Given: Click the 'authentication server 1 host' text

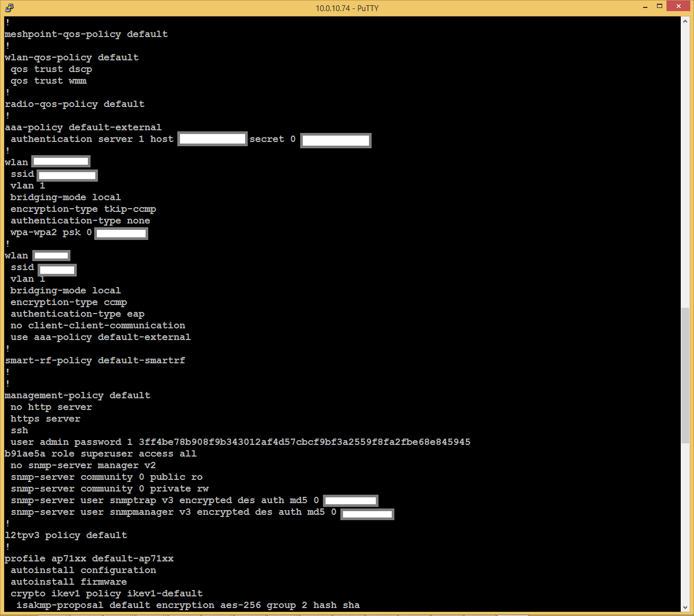Looking at the screenshot, I should [x=92, y=139].
